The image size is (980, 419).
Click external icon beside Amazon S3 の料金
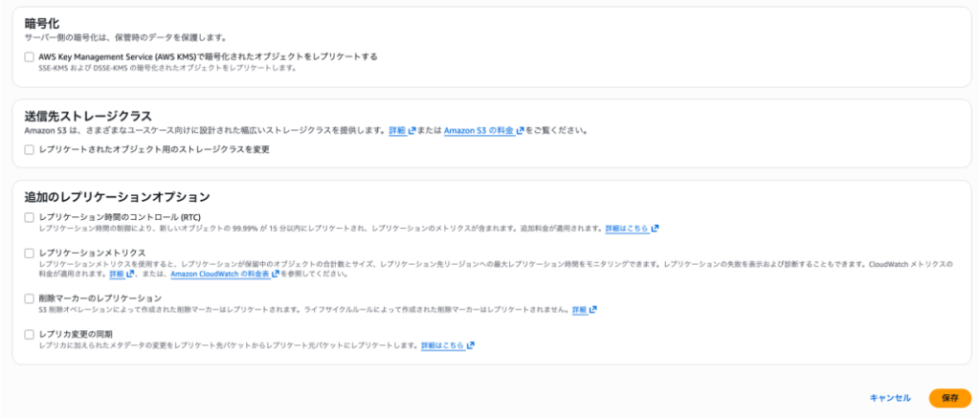(x=520, y=131)
